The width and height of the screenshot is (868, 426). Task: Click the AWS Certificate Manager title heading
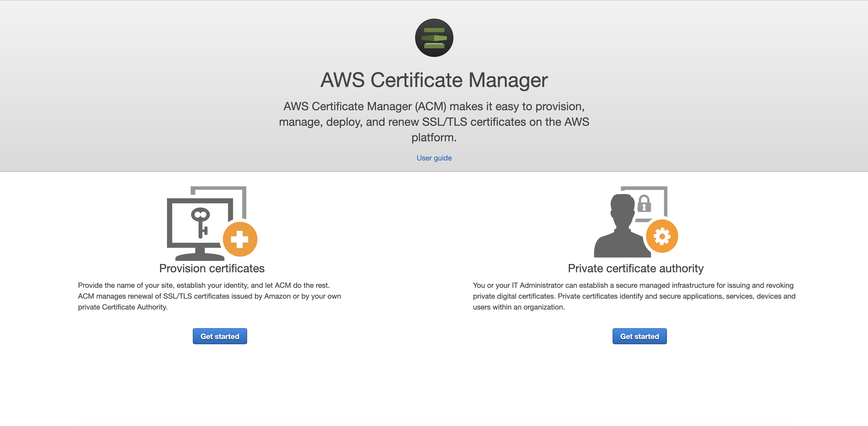(434, 80)
